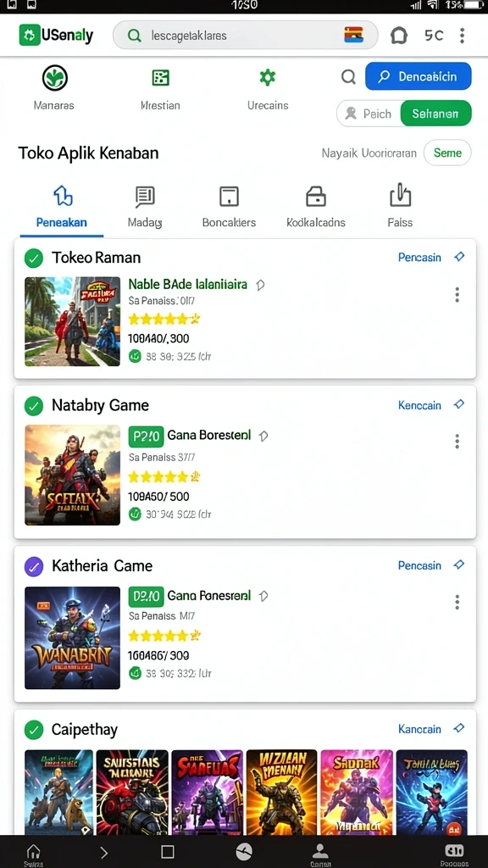This screenshot has height=868, width=488.
Task: Switch to the Madag tab
Action: [x=144, y=209]
